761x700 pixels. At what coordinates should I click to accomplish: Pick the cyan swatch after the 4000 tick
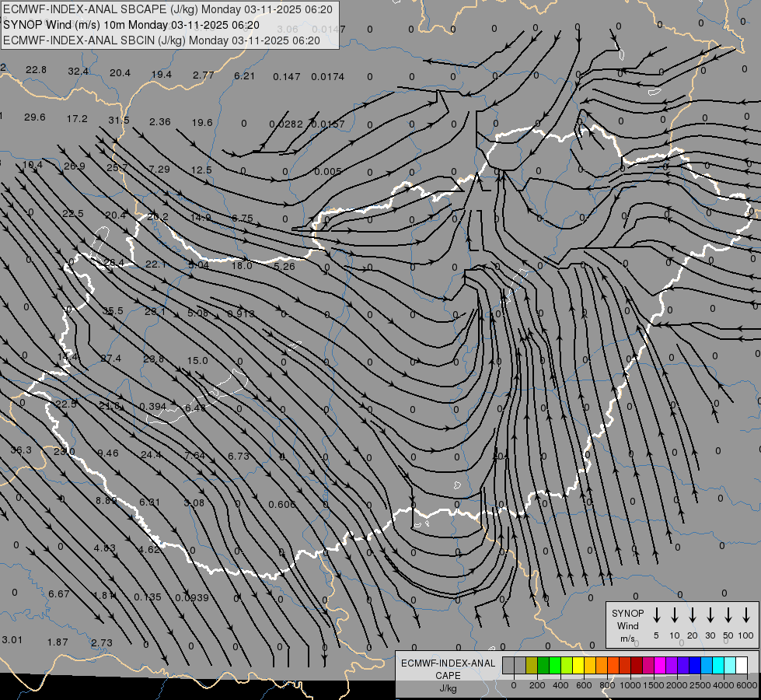pyautogui.click(x=730, y=665)
